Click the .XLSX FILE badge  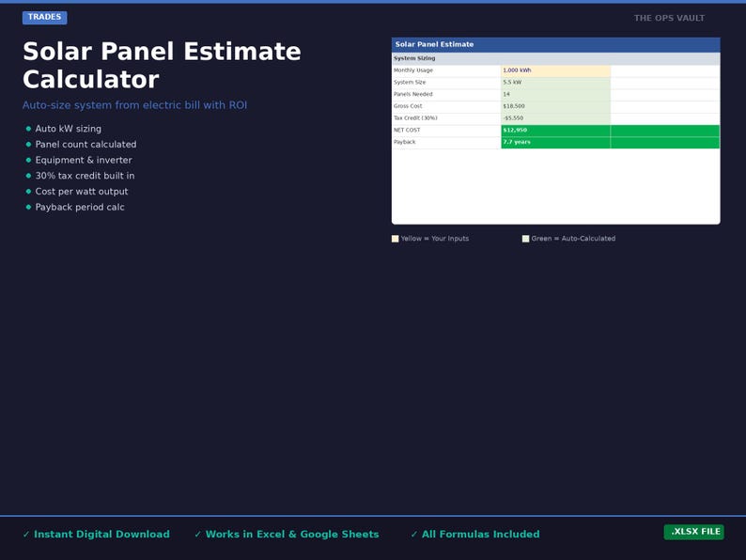click(x=693, y=532)
